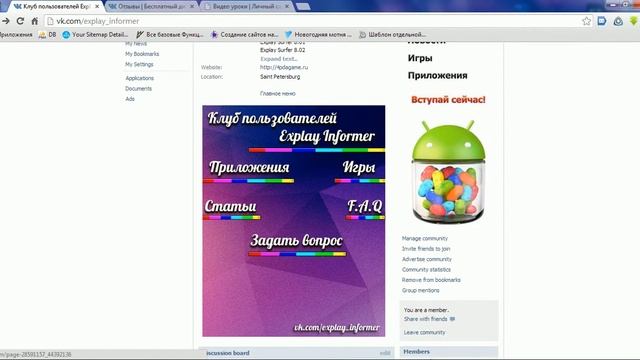Image resolution: width=640 pixels, height=360 pixels.
Task: Open Manage community
Action: click(424, 238)
